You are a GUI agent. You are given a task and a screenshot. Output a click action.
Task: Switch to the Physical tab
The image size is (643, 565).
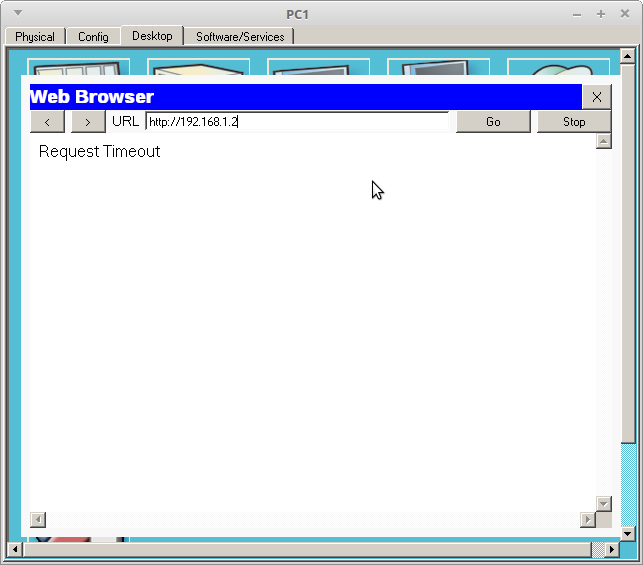click(35, 36)
